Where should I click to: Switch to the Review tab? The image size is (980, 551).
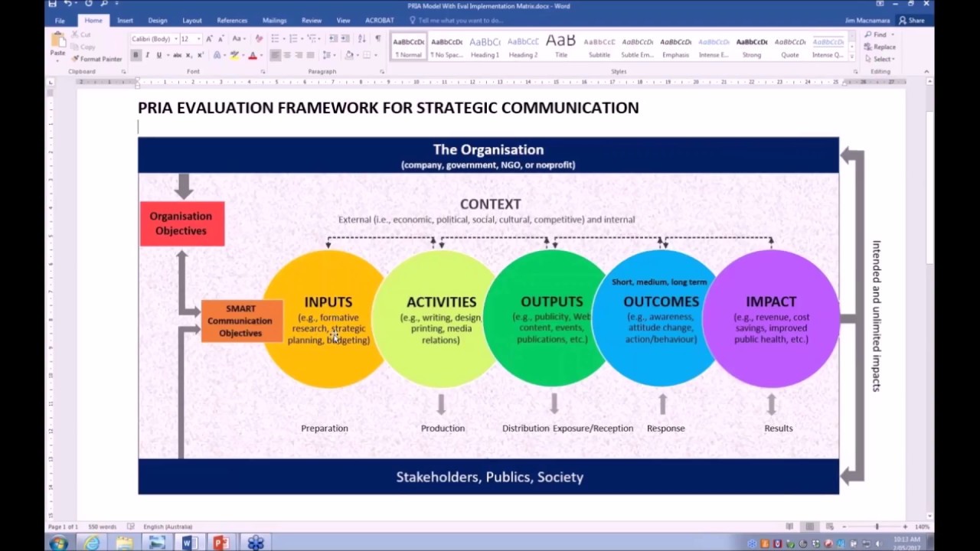coord(312,21)
